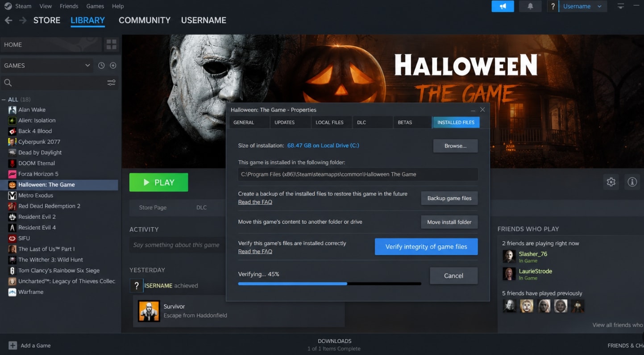Open the announcements megaphone button

tap(503, 6)
